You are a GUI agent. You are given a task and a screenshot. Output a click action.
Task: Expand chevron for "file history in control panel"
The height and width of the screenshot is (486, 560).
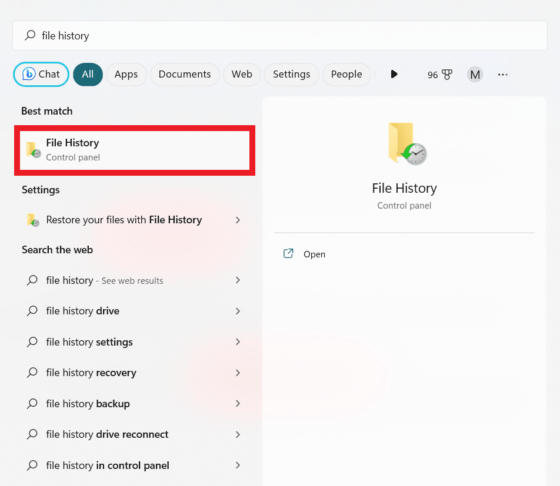click(x=238, y=465)
